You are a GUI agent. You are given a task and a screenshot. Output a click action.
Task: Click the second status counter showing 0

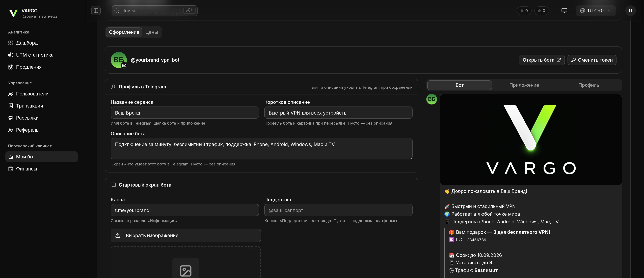coord(542,11)
